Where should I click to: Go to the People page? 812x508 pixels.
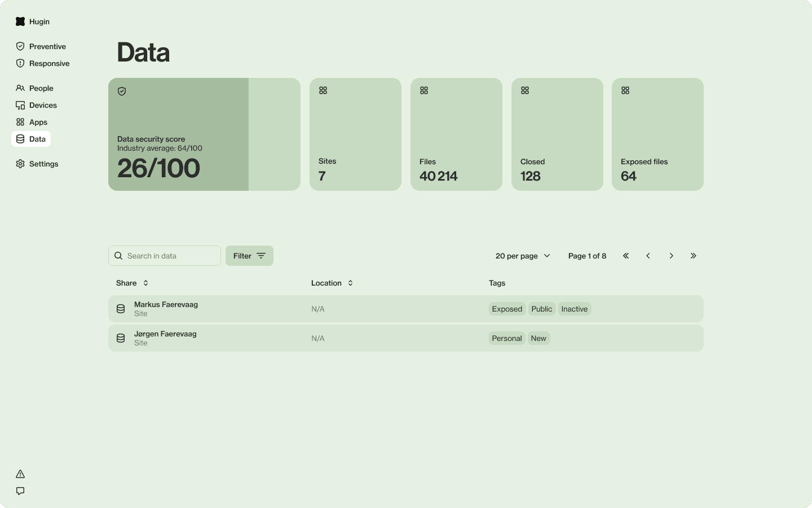tap(35, 88)
